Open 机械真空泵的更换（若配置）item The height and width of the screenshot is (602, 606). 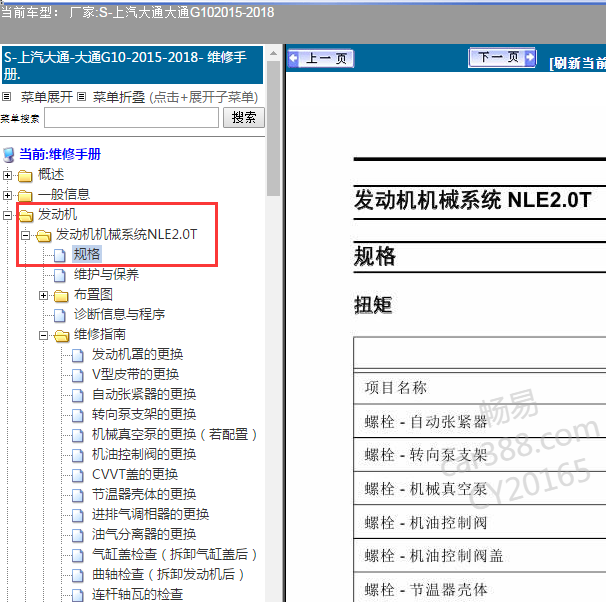[174, 435]
